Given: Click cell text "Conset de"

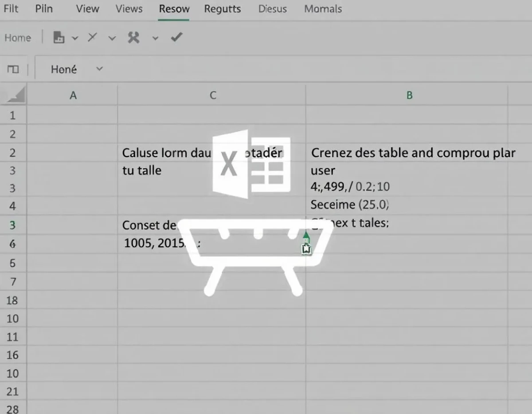Looking at the screenshot, I should (x=149, y=225).
